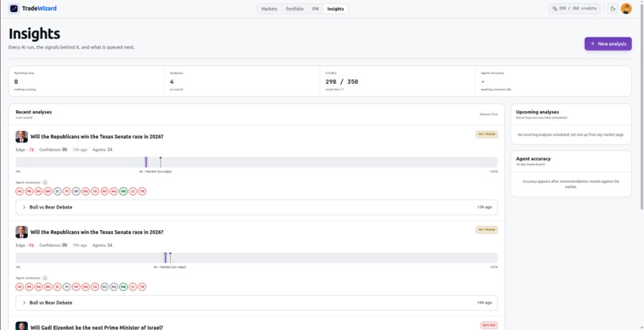Image resolution: width=644 pixels, height=330 pixels.
Task: Open the user profile avatar
Action: coord(626,9)
